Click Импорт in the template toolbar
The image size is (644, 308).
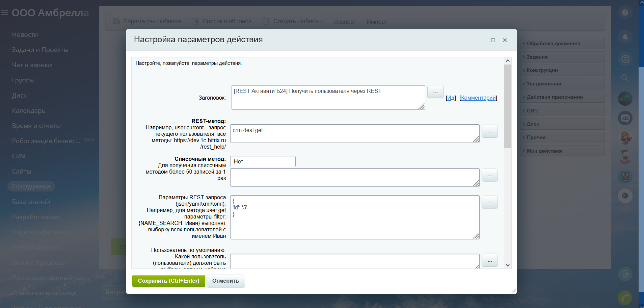click(x=377, y=22)
